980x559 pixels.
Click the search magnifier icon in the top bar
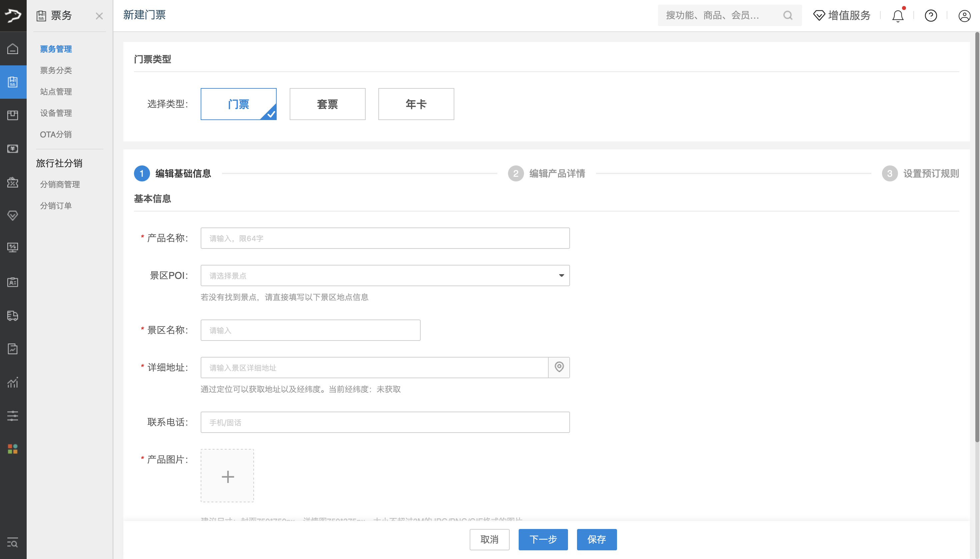(787, 15)
